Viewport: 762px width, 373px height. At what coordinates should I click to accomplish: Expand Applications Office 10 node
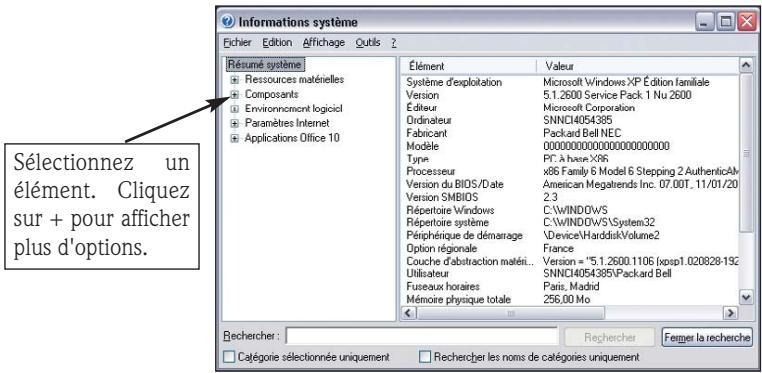tap(235, 138)
